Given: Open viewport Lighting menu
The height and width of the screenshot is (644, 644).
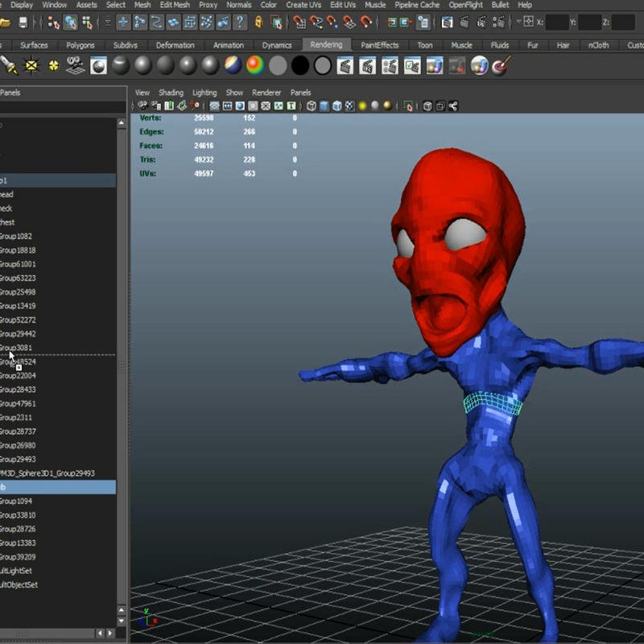Looking at the screenshot, I should (x=204, y=93).
